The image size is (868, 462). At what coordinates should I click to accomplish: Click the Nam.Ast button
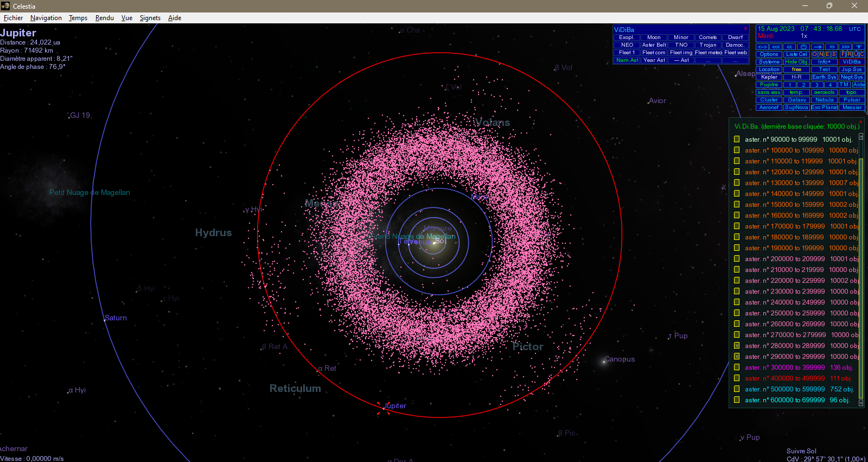(627, 60)
